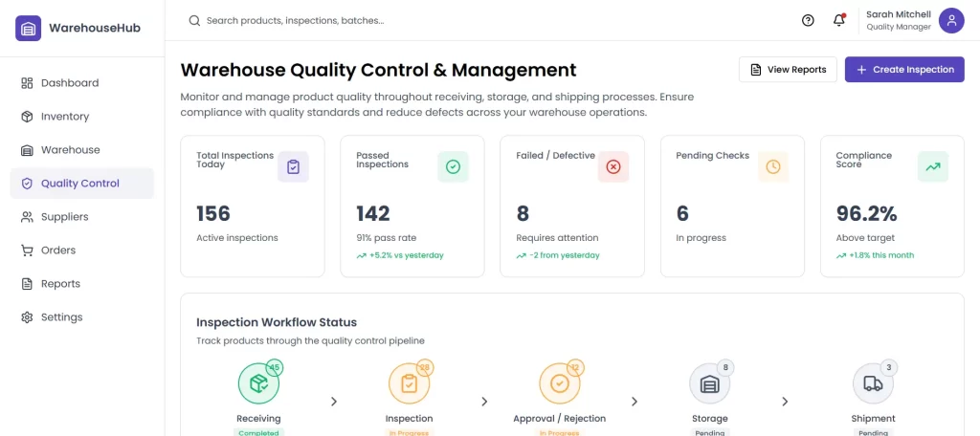Click the Approval / Rejection stage icon
The height and width of the screenshot is (436, 980).
(560, 383)
